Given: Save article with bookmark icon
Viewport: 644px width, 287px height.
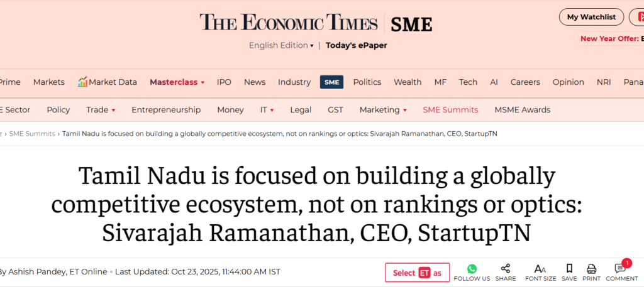Looking at the screenshot, I should point(569,268).
